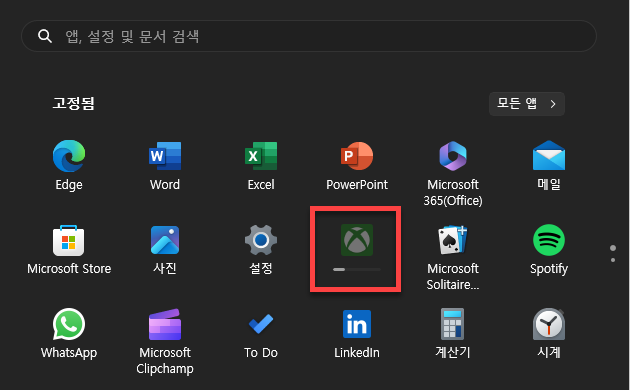Select the first pinned apps page dot

613,248
